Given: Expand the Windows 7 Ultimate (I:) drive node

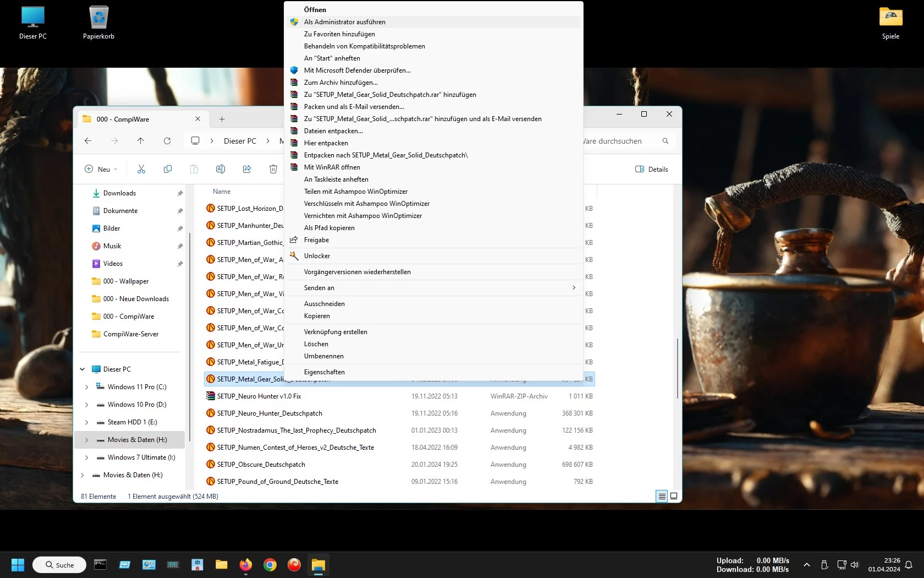Looking at the screenshot, I should (x=86, y=457).
